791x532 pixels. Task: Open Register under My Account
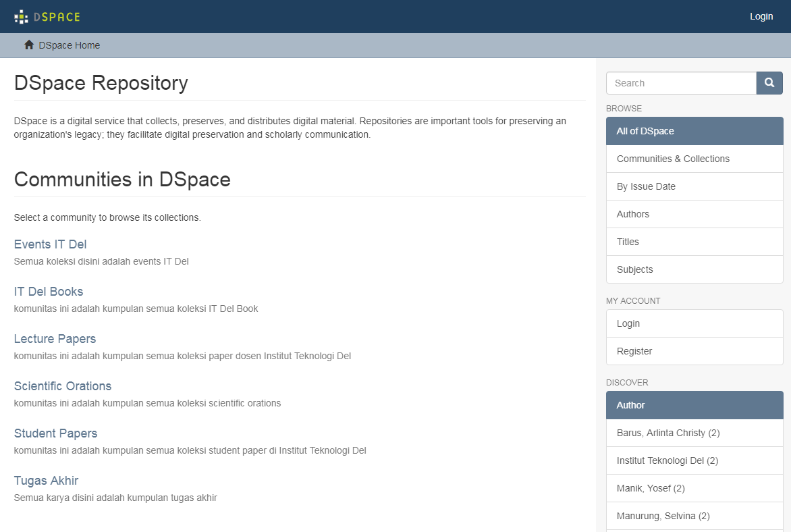click(694, 351)
